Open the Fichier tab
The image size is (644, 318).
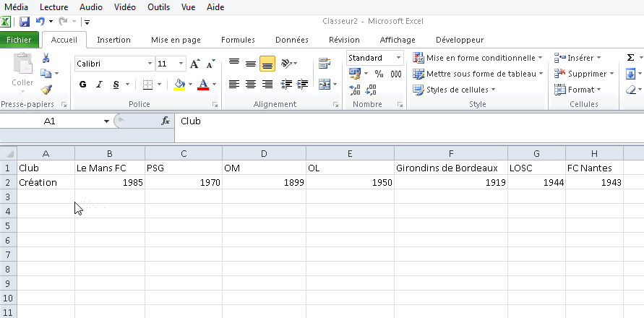coord(19,40)
